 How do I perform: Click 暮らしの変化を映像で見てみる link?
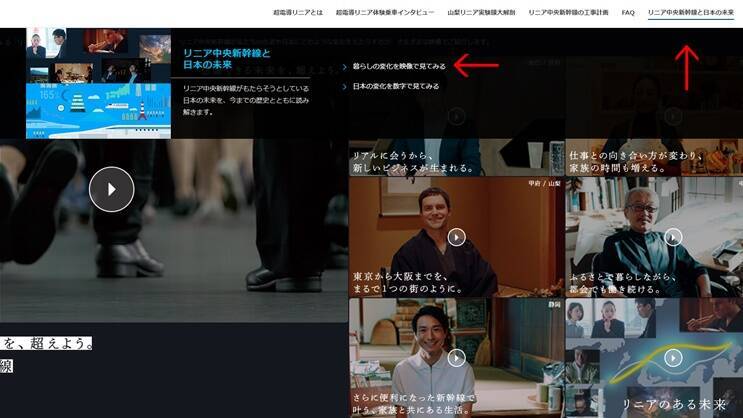click(399, 66)
